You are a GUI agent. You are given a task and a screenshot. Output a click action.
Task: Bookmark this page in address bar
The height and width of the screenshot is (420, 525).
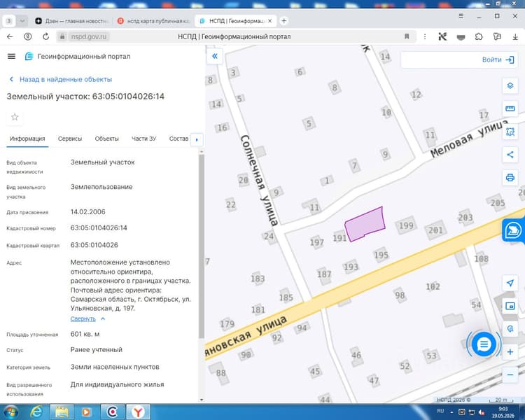click(407, 36)
